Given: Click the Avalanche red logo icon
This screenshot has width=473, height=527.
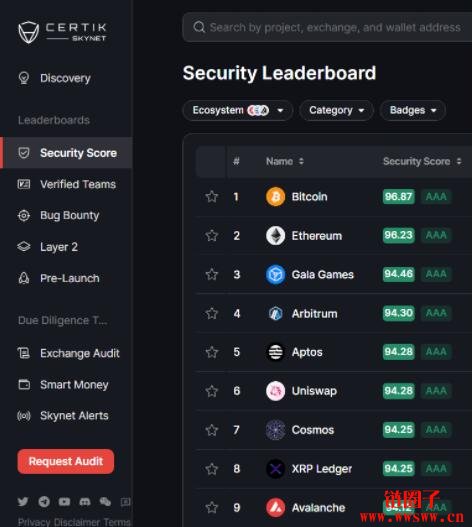Looking at the screenshot, I should click(x=275, y=508).
